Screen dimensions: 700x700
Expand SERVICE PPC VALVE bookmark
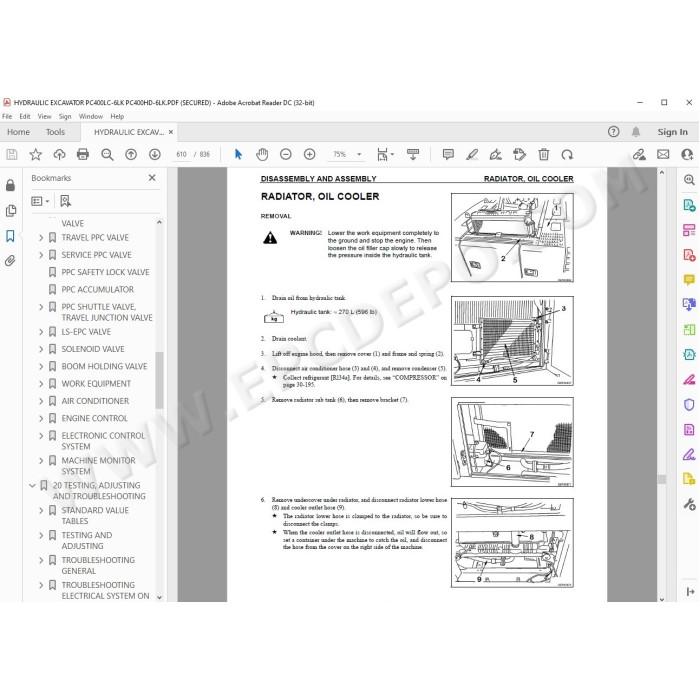[41, 255]
